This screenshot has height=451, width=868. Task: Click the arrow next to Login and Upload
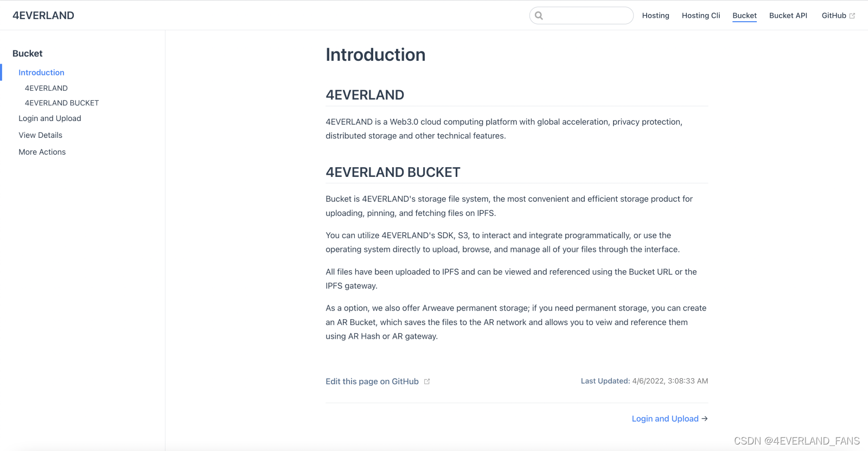tap(705, 418)
